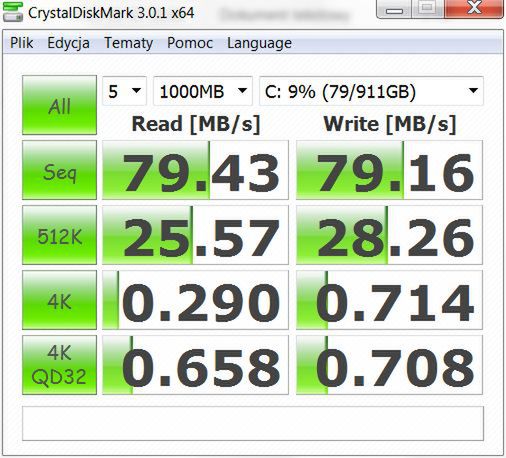Click the Seq read result 79.43

point(195,170)
